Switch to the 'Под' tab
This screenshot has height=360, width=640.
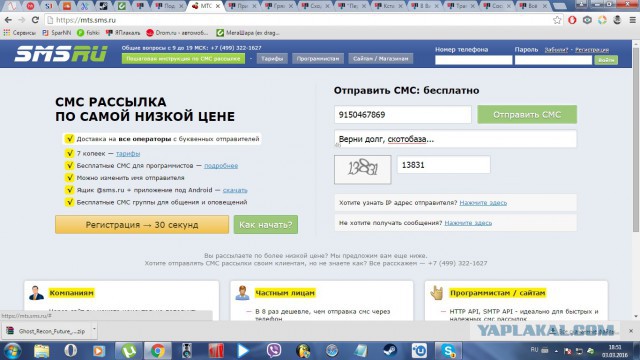click(x=168, y=6)
